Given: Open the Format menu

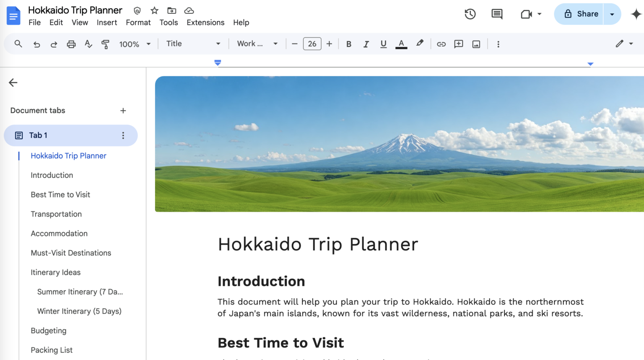Looking at the screenshot, I should coord(138,23).
